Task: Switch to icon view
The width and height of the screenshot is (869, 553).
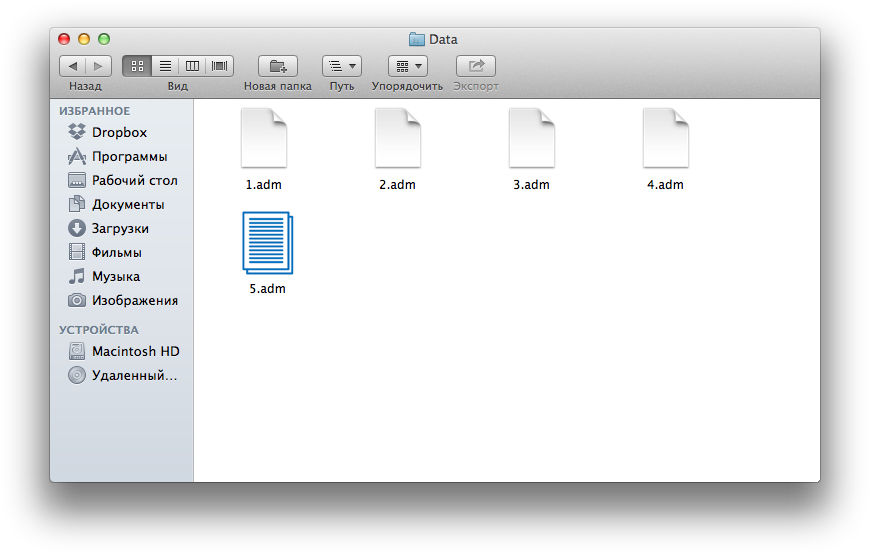Action: point(137,66)
